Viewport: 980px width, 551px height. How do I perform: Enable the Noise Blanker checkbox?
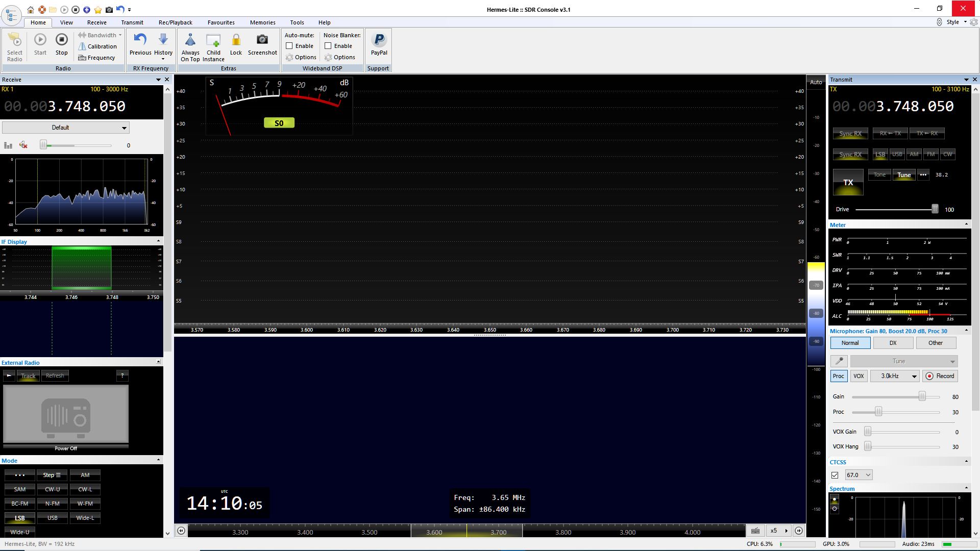328,46
